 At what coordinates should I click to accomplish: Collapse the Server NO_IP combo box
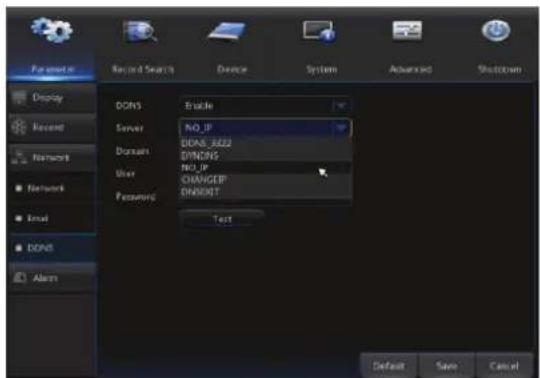[265, 128]
